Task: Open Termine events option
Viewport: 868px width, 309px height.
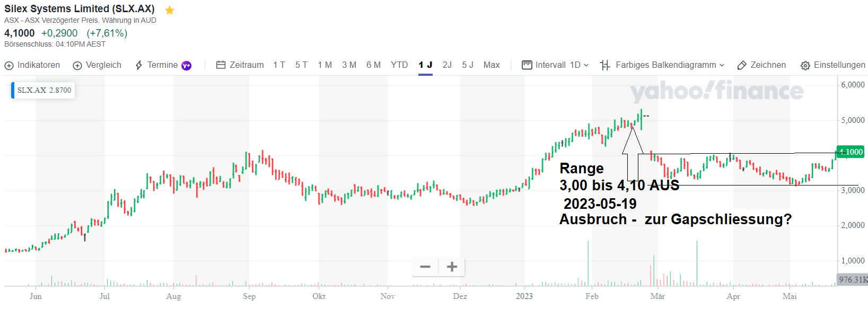Action: tap(163, 65)
